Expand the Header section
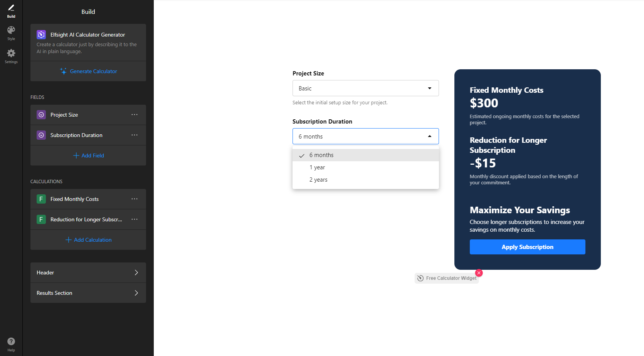Viewport: 644px width, 356px height. pos(88,272)
